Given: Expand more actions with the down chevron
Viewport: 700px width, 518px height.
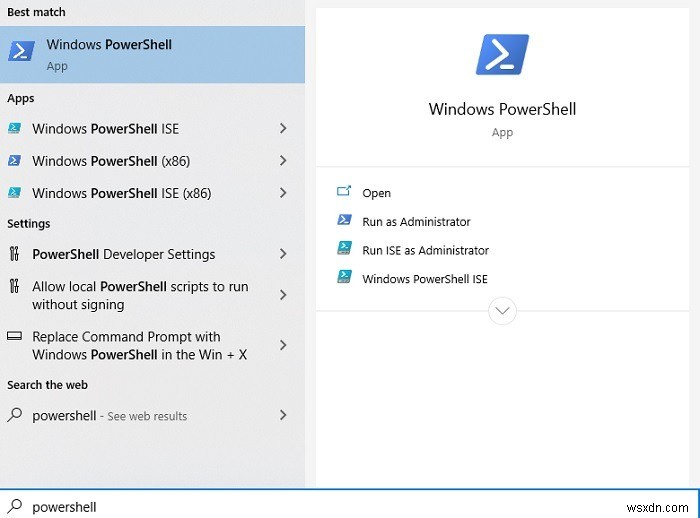Looking at the screenshot, I should (x=502, y=311).
